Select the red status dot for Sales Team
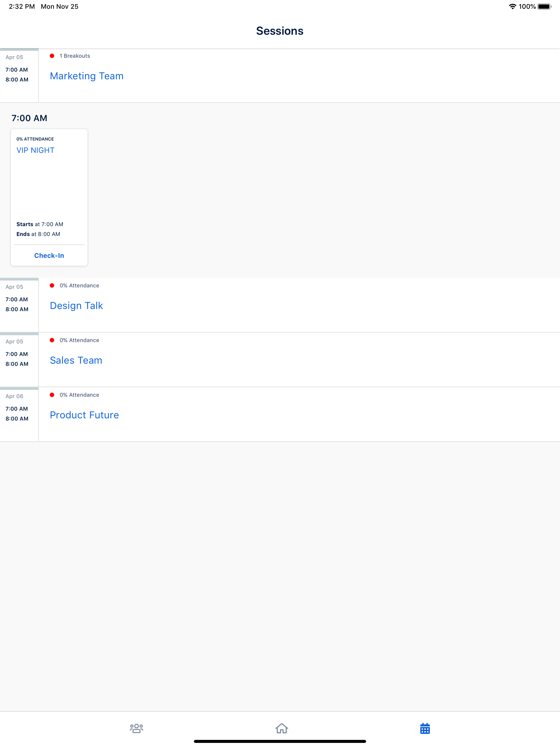Viewport: 560px width, 747px height. pyautogui.click(x=52, y=340)
